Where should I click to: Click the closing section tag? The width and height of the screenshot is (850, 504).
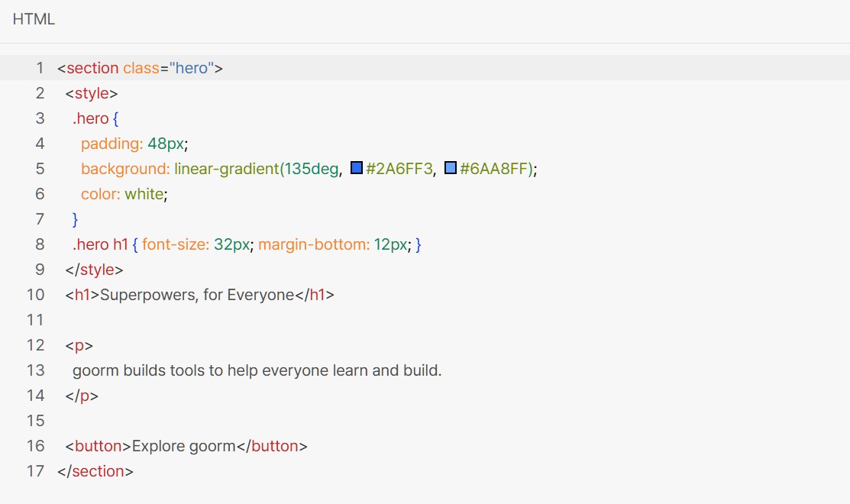tap(95, 471)
